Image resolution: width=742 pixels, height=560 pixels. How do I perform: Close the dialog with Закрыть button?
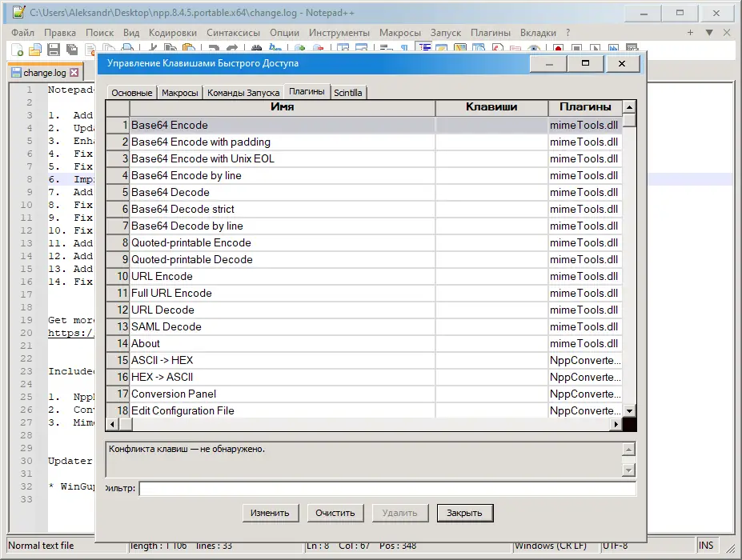[x=464, y=513]
